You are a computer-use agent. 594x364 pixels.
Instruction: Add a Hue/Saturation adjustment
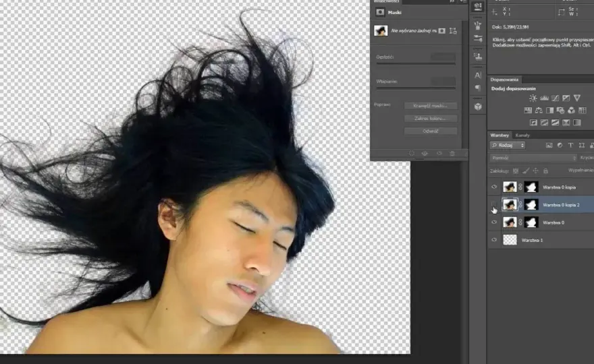[x=528, y=111]
